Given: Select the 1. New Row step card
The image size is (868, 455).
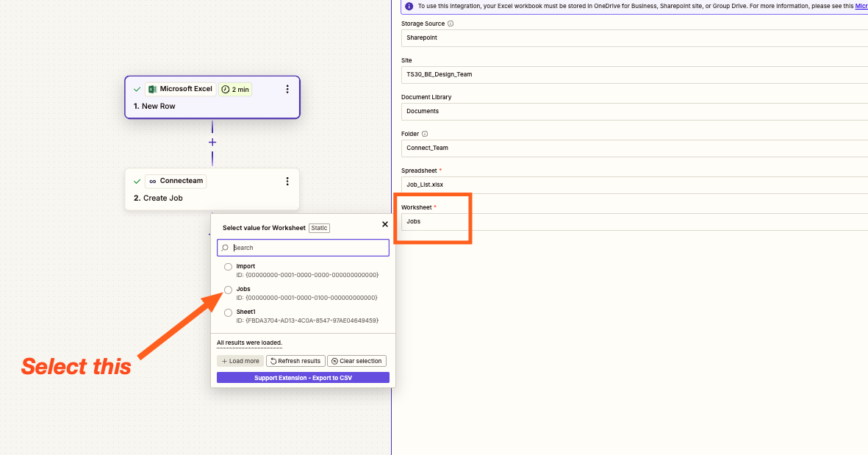Looking at the screenshot, I should 212,98.
